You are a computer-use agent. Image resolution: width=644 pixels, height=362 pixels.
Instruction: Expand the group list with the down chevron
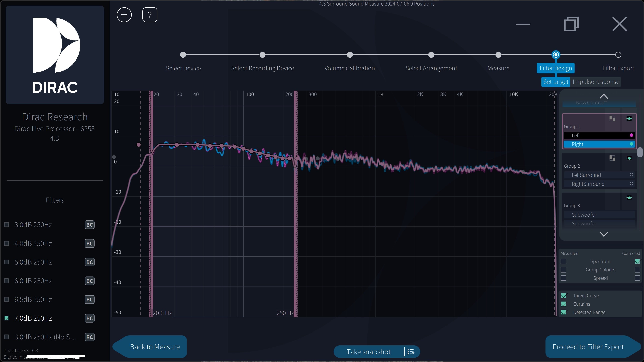604,234
